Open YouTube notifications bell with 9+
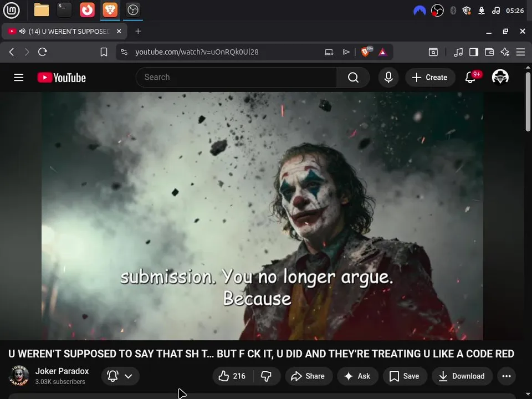Screen dimensions: 532x399 point(470,78)
